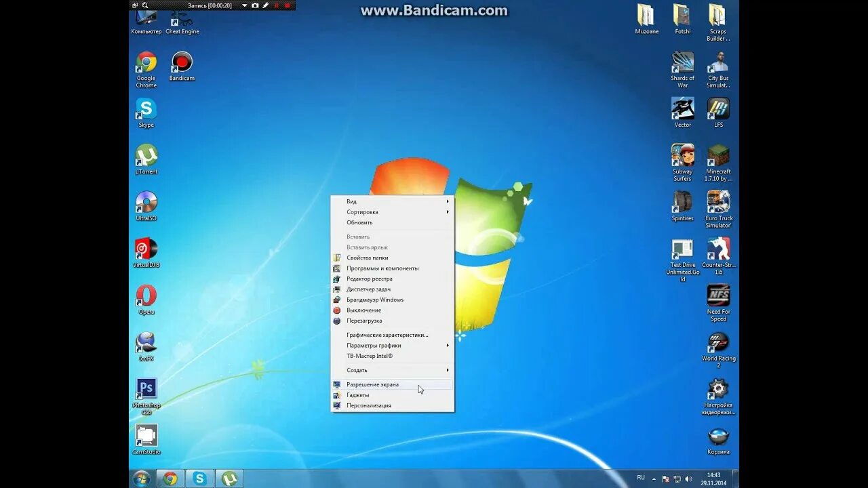Viewport: 868px width, 488px height.
Task: Expand the Вид submenu
Action: 392,201
